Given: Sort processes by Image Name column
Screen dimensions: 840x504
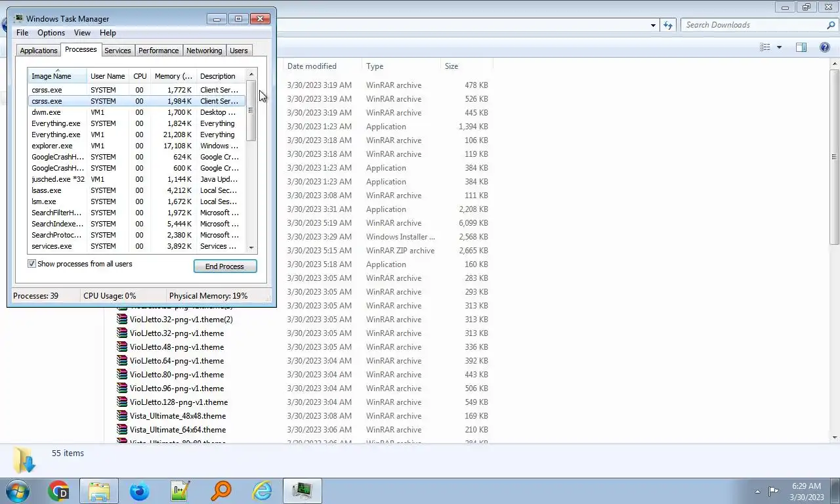Looking at the screenshot, I should tap(56, 76).
